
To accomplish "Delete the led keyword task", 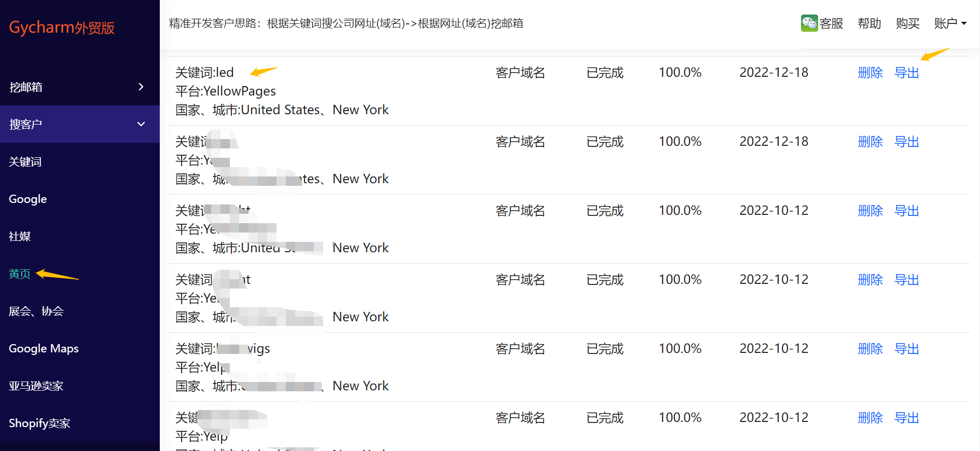I will [870, 73].
